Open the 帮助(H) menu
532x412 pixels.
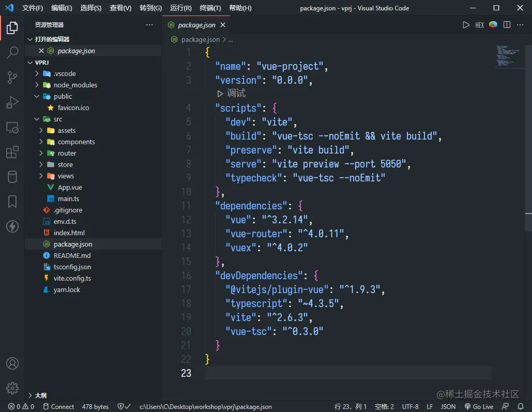pyautogui.click(x=240, y=8)
